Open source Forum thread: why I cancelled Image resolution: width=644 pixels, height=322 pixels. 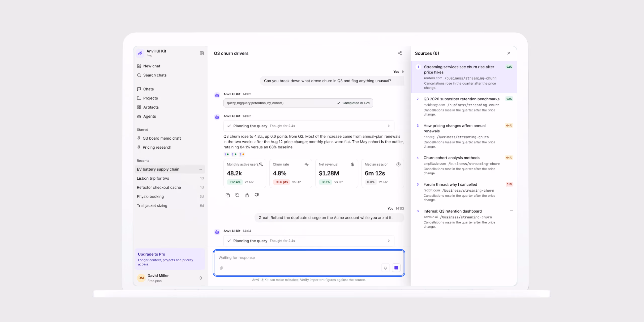click(x=464, y=192)
